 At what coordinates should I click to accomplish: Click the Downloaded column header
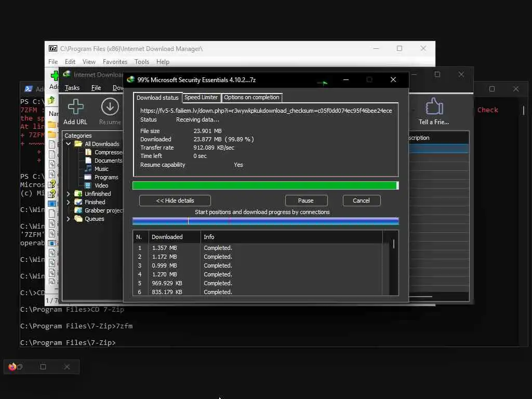pos(175,237)
